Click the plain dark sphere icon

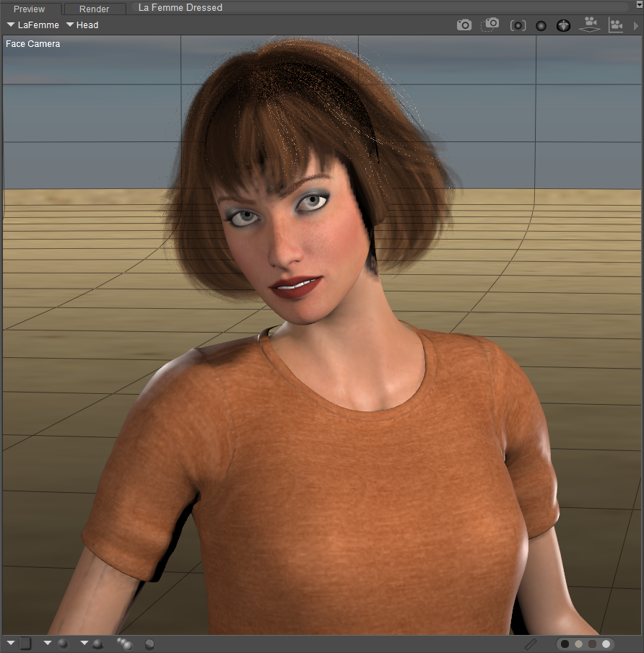click(541, 26)
